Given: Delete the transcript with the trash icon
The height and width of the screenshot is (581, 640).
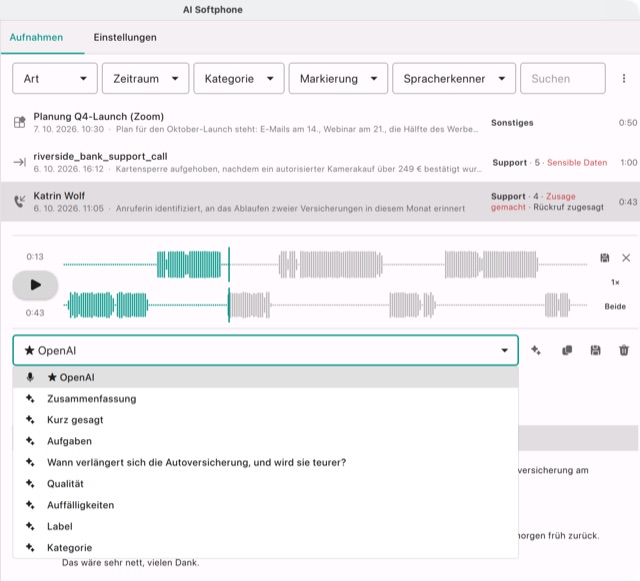Looking at the screenshot, I should (624, 350).
